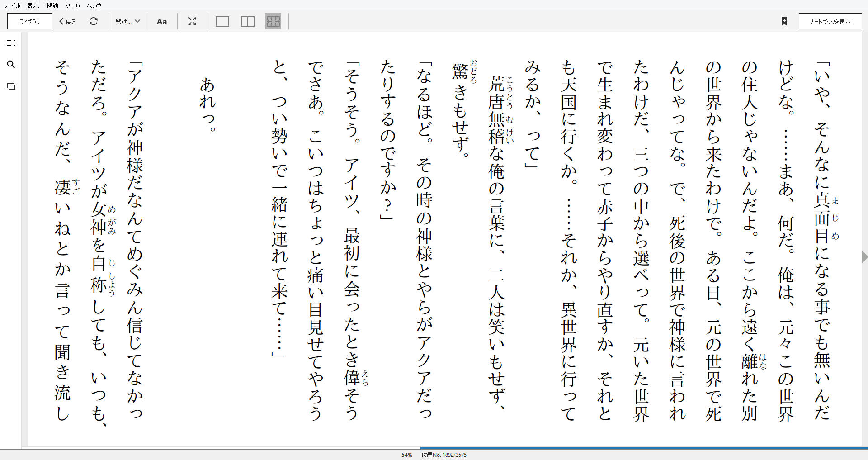Click the ノートブックを表示 button

click(830, 21)
